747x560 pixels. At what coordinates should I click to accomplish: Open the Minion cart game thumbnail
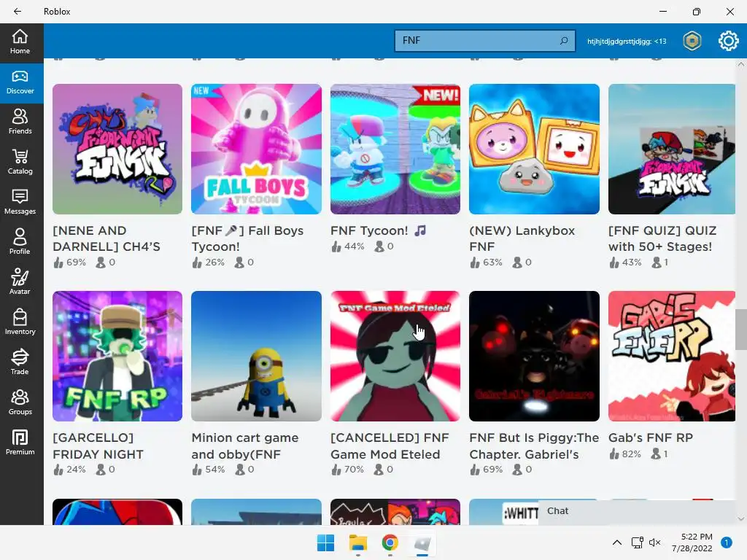tap(256, 356)
